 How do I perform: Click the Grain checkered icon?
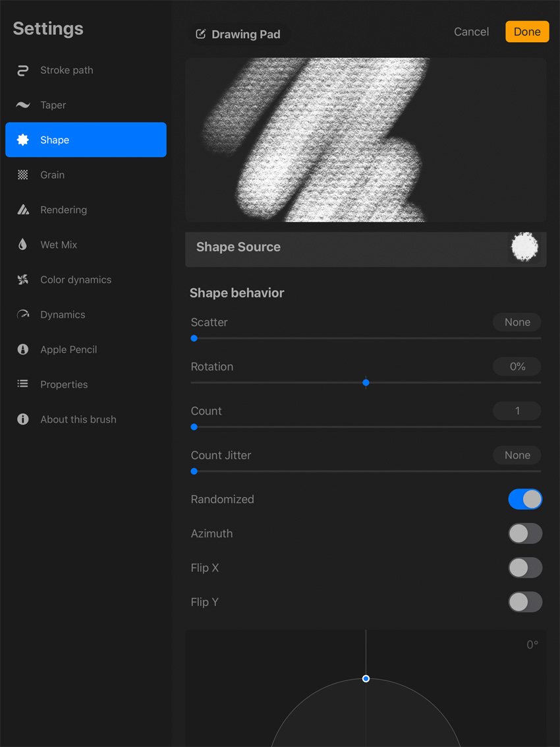(23, 175)
